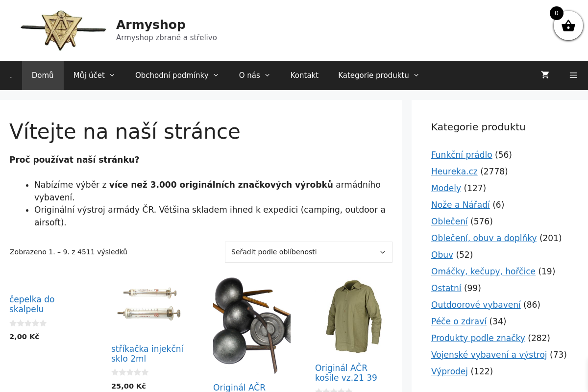The width and height of the screenshot is (588, 392).
Task: Click the cart icon in the navigation bar
Action: pyautogui.click(x=545, y=75)
